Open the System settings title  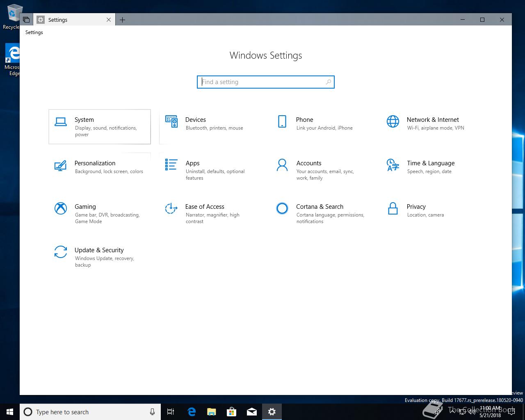pyautogui.click(x=84, y=120)
